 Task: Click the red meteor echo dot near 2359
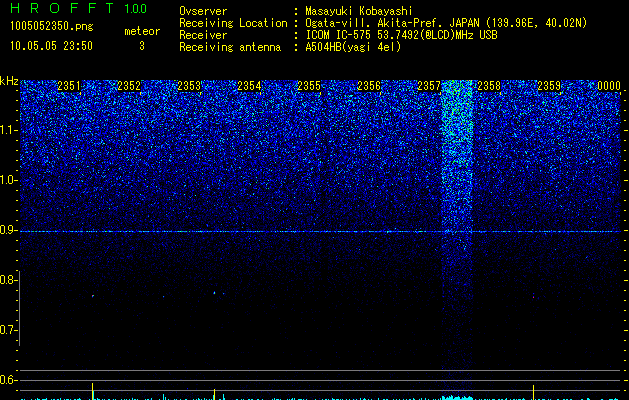click(x=534, y=297)
